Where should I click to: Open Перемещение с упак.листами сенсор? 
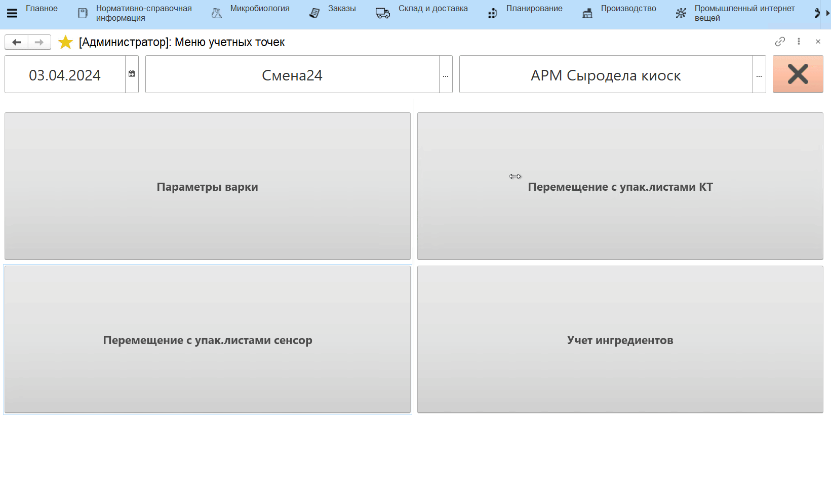pyautogui.click(x=207, y=340)
